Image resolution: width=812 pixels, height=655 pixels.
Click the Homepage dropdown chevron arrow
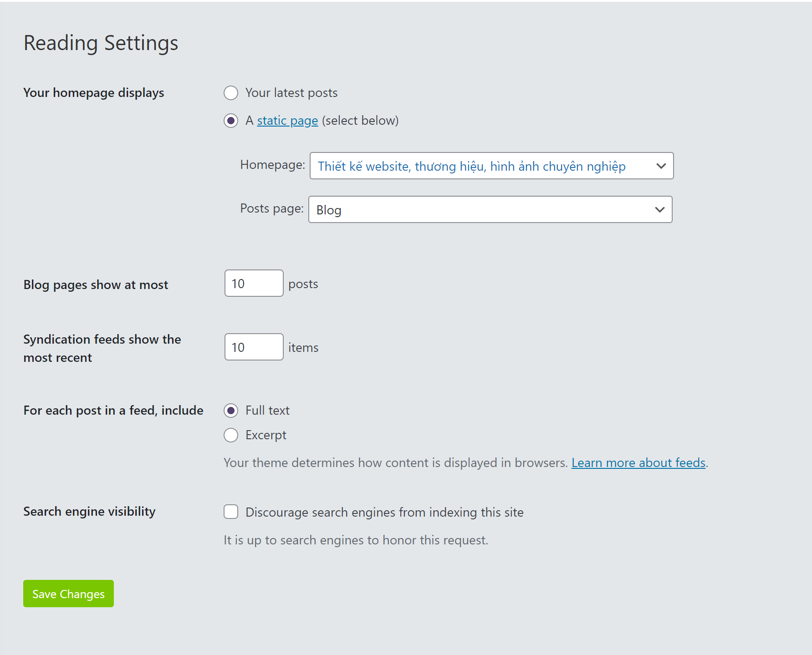[x=661, y=166]
